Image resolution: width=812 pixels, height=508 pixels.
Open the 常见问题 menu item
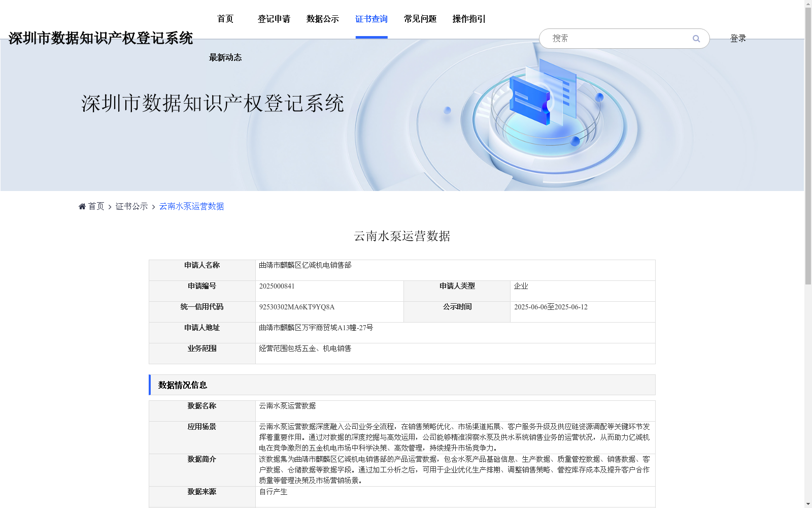coord(420,19)
